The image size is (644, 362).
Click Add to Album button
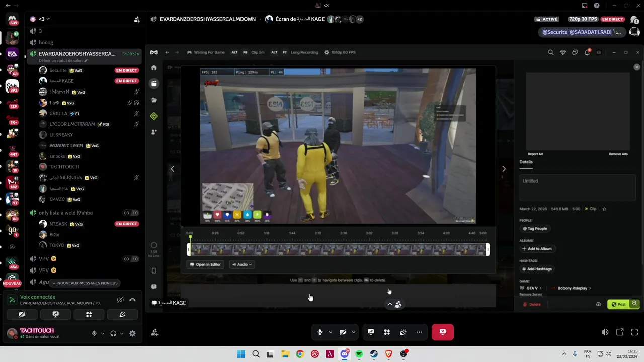click(x=537, y=249)
